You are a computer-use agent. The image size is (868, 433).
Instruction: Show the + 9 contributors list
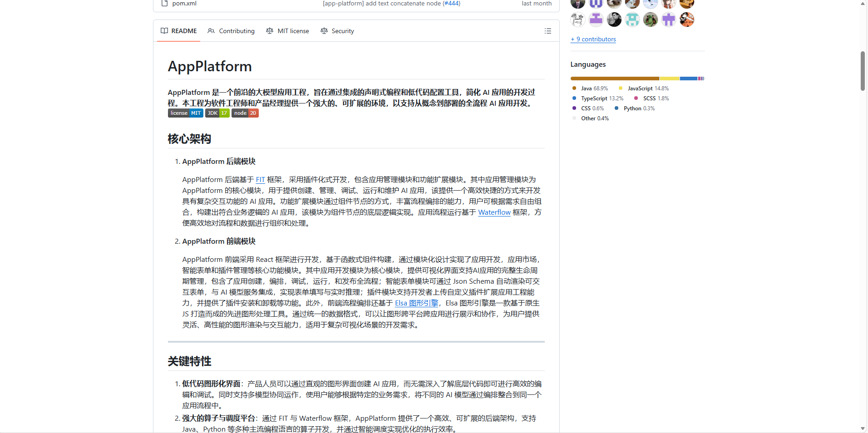(x=593, y=39)
